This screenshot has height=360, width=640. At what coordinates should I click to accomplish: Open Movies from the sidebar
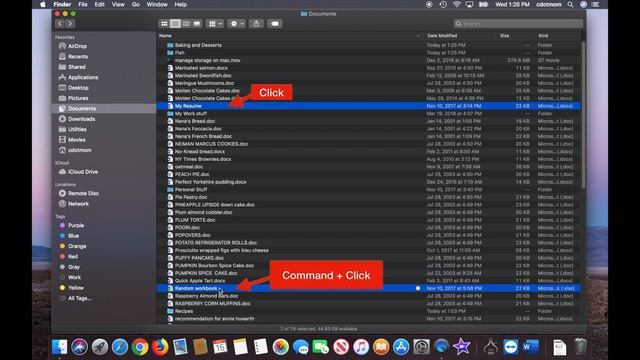pyautogui.click(x=76, y=140)
